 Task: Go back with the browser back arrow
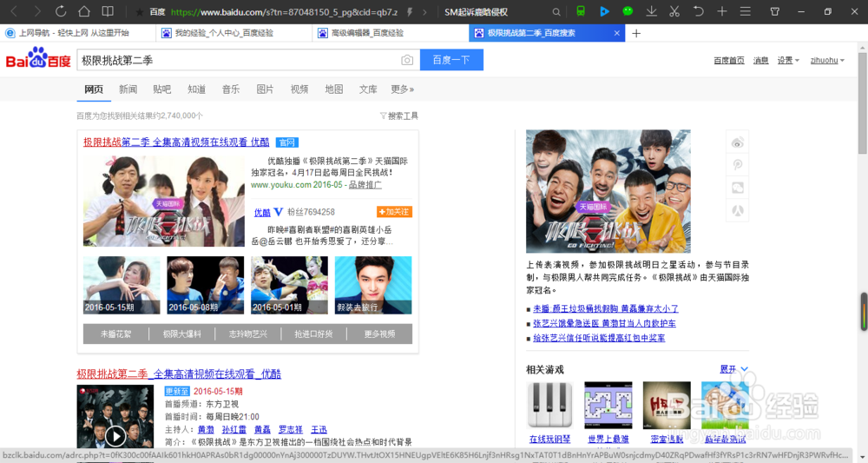(15, 11)
